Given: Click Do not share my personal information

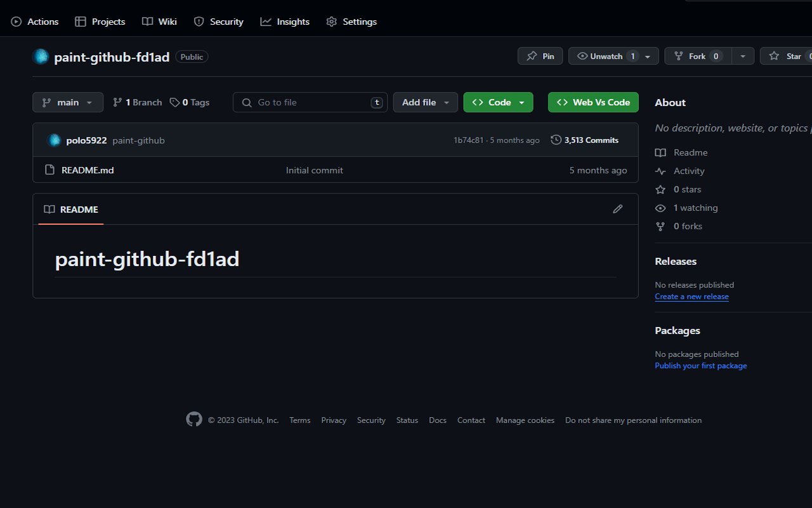Looking at the screenshot, I should point(634,420).
